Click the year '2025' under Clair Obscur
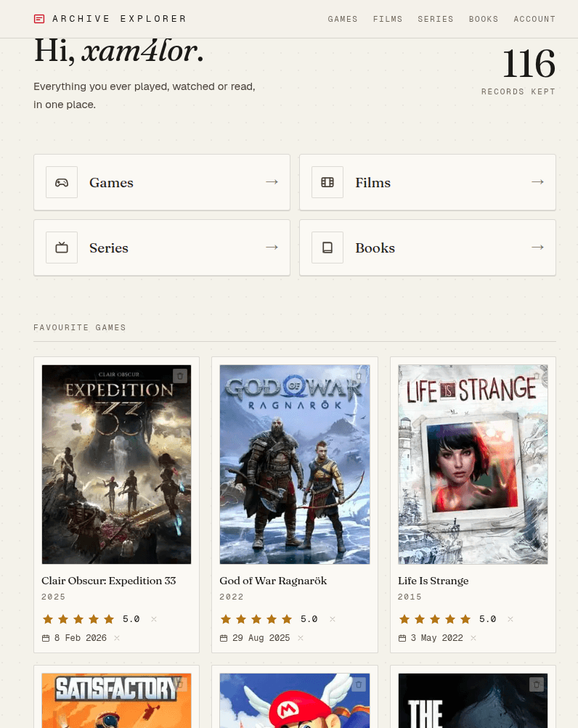The image size is (578, 728). coord(54,597)
